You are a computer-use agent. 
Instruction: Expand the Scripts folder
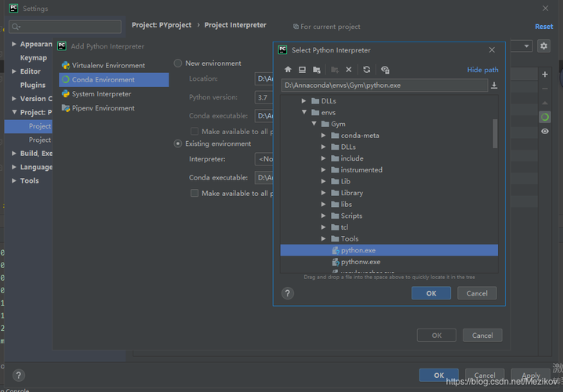click(324, 216)
